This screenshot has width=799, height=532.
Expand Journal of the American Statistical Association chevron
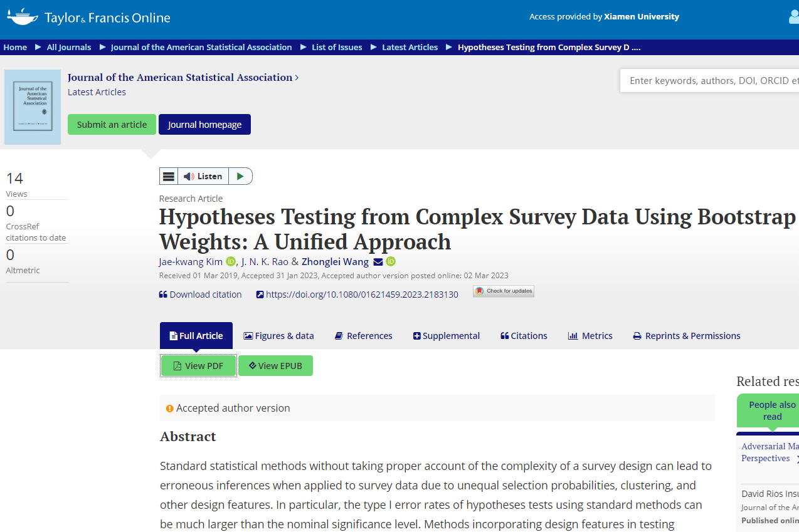coord(297,78)
